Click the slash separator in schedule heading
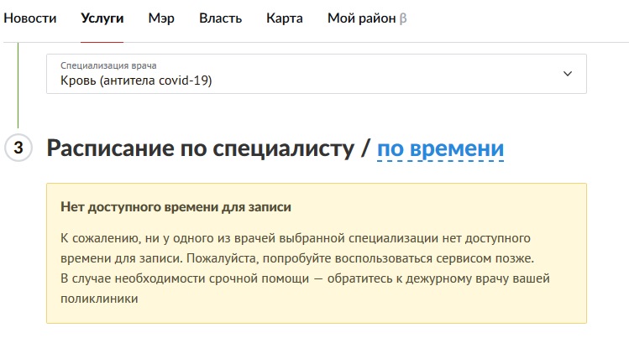The height and width of the screenshot is (364, 629). click(364, 149)
